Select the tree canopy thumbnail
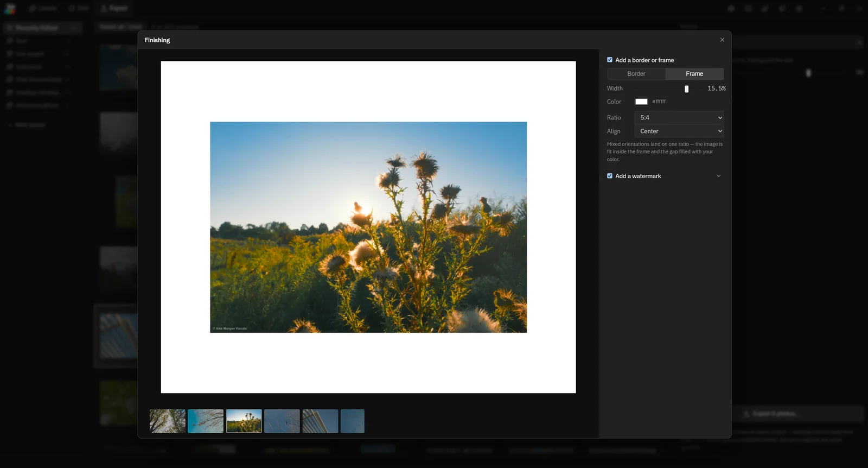This screenshot has height=468, width=868. click(x=168, y=421)
